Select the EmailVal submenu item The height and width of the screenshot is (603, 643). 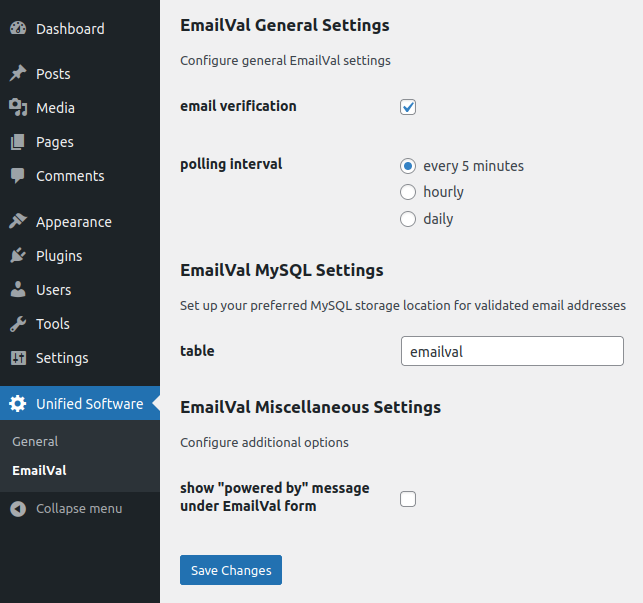[x=39, y=470]
